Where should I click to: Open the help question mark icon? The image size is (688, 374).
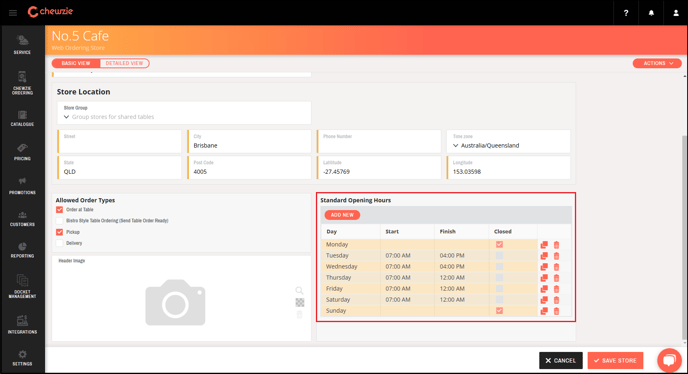pos(626,13)
